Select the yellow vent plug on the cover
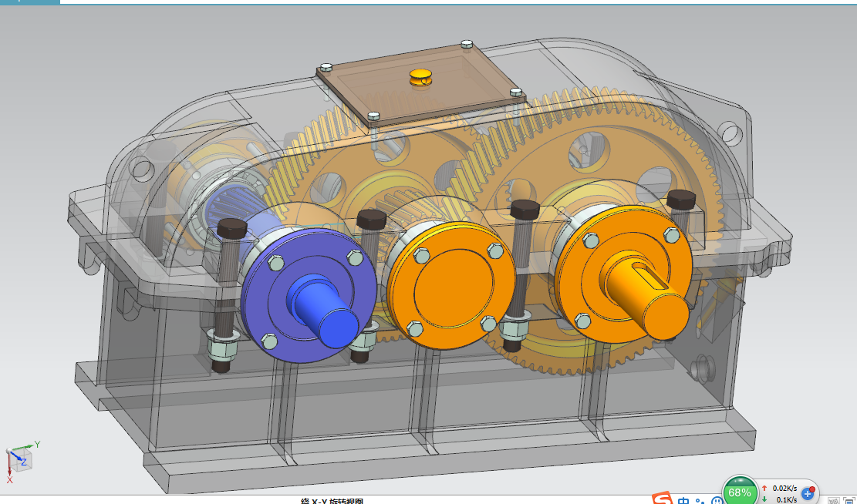This screenshot has width=857, height=504. pyautogui.click(x=421, y=77)
